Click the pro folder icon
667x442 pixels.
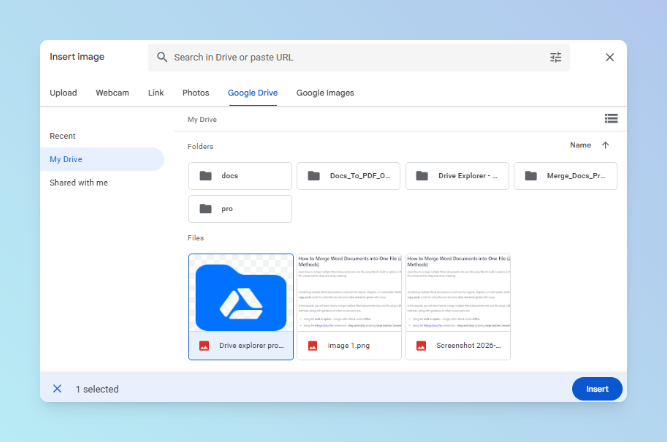tap(205, 208)
